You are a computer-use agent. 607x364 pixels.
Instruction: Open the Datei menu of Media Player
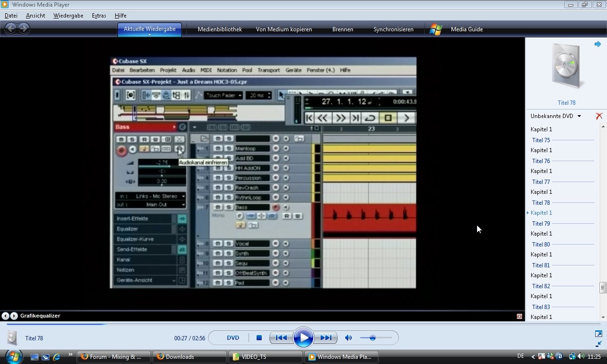tap(11, 16)
